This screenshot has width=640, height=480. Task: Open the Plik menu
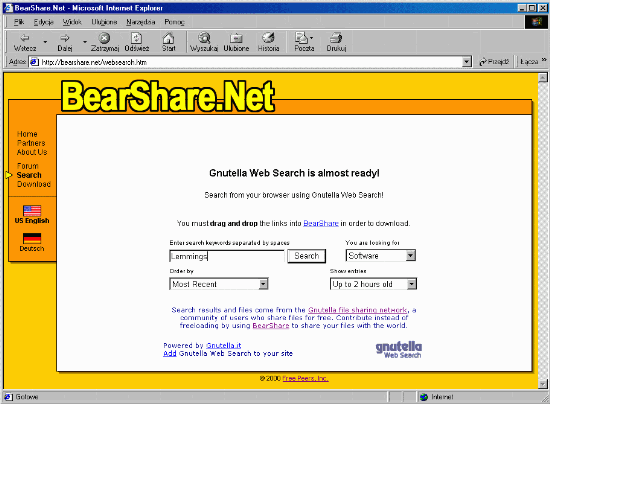(x=19, y=22)
